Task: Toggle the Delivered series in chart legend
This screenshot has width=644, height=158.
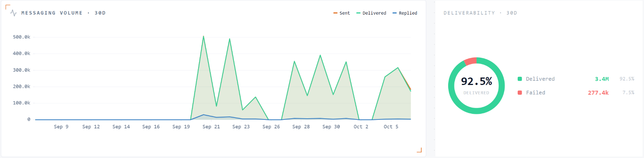Action: pos(371,13)
